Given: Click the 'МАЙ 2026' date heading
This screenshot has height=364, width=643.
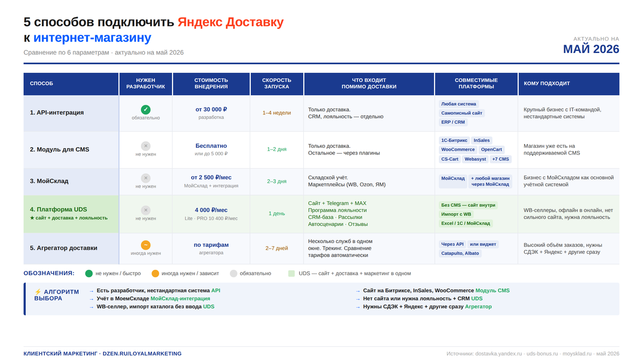Looking at the screenshot, I should [x=591, y=49].
